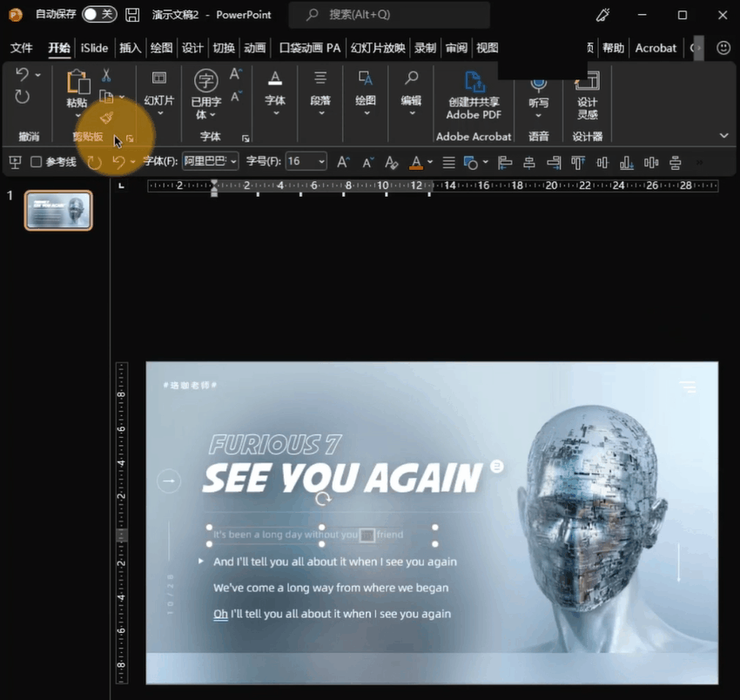The height and width of the screenshot is (700, 740).
Task: Click the align top objects icon
Action: click(578, 163)
